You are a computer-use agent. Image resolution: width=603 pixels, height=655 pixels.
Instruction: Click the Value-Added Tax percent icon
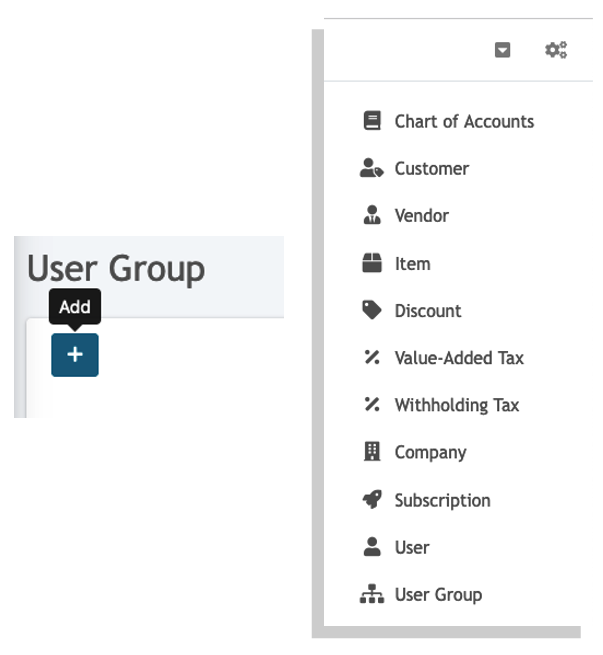click(372, 358)
